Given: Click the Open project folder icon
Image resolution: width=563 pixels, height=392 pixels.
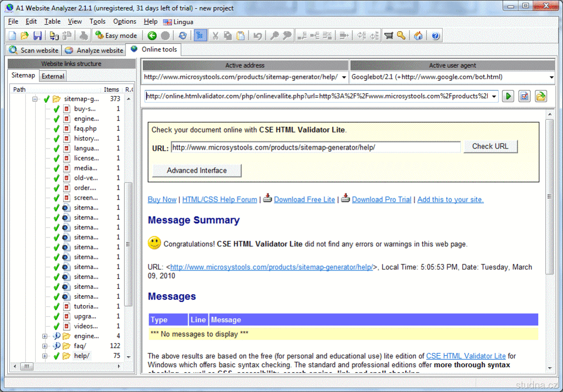Looking at the screenshot, I should [x=25, y=36].
